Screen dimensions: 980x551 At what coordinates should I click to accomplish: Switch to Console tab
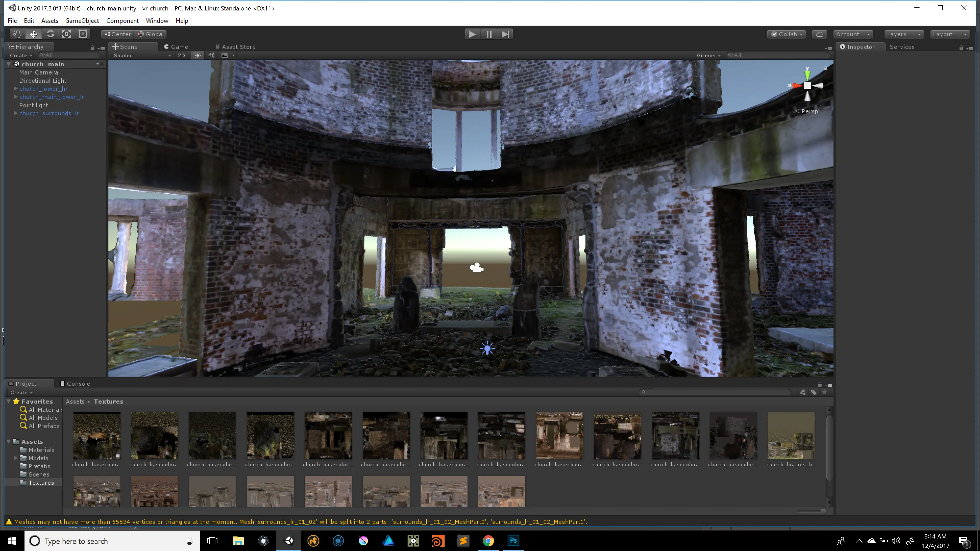click(x=75, y=384)
